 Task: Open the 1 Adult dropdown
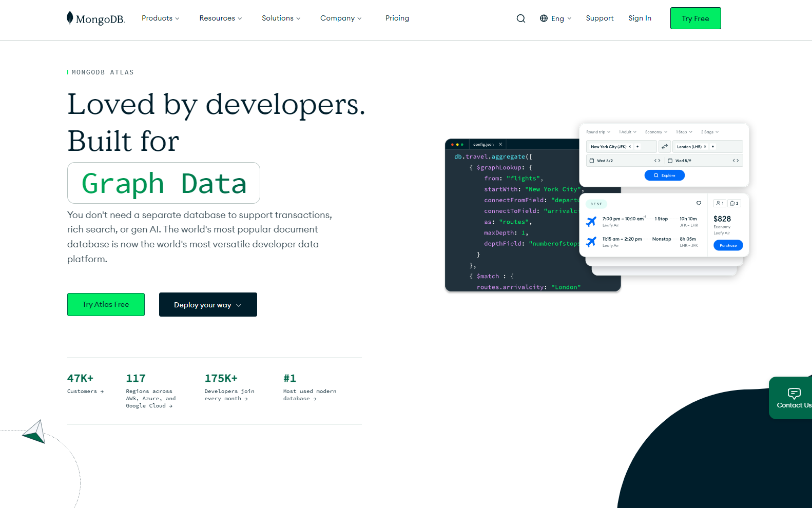coord(628,132)
